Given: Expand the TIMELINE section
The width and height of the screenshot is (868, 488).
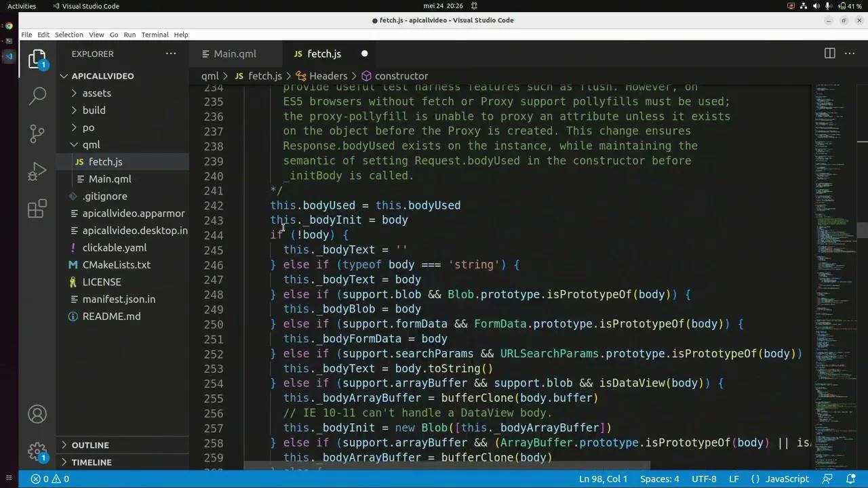Looking at the screenshot, I should pos(91,462).
